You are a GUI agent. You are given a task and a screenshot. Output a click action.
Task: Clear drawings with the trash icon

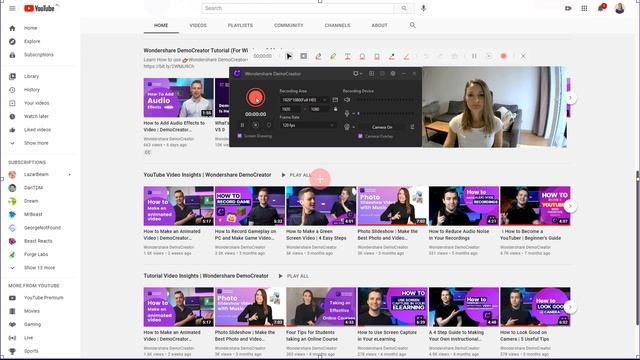(455, 56)
